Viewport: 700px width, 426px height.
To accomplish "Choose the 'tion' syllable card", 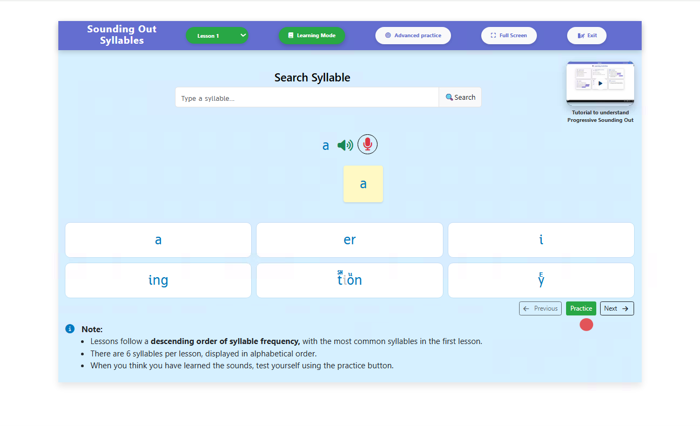I will coord(350,280).
